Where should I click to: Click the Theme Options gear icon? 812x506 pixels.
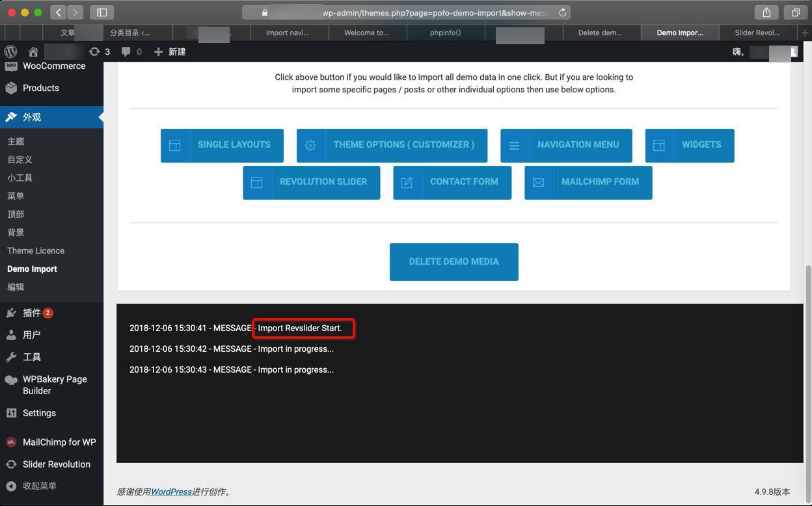(x=310, y=145)
